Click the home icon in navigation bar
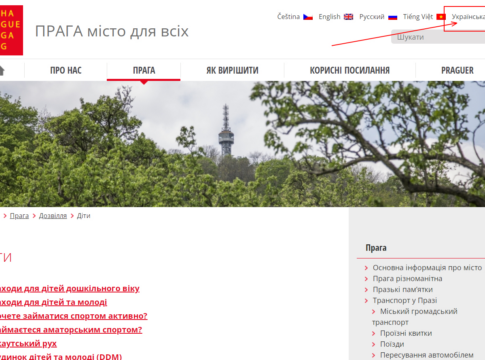Viewport: 485px width, 360px height. (x=2, y=71)
